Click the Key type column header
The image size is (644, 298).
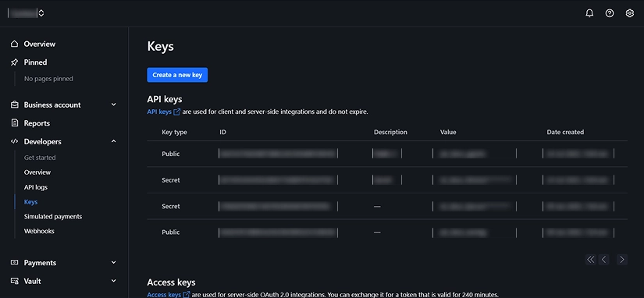tap(175, 132)
